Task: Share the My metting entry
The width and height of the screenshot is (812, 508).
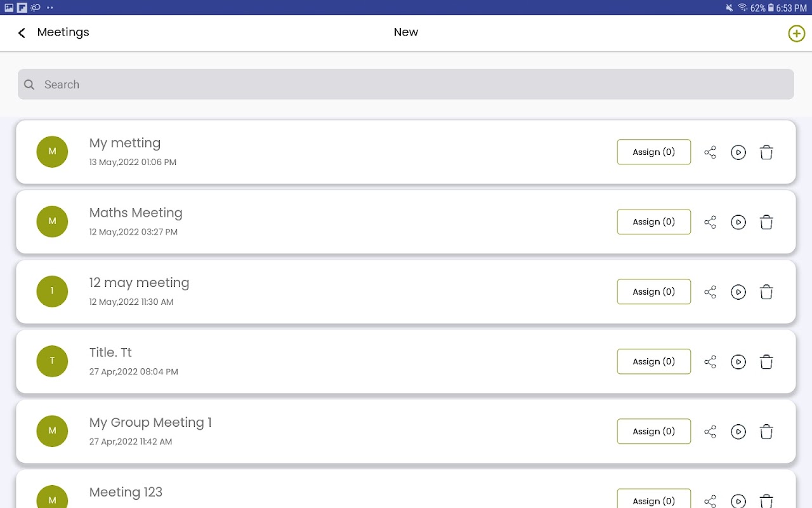Action: tap(710, 152)
